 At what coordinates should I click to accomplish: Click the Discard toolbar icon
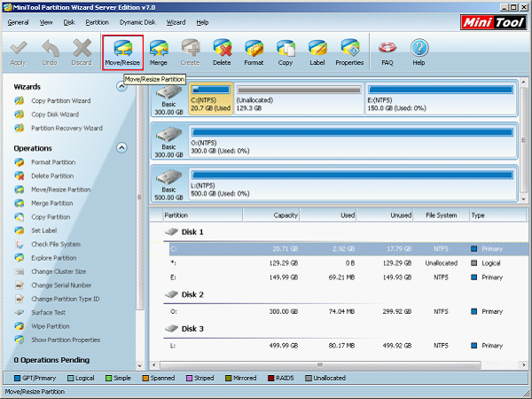click(82, 52)
